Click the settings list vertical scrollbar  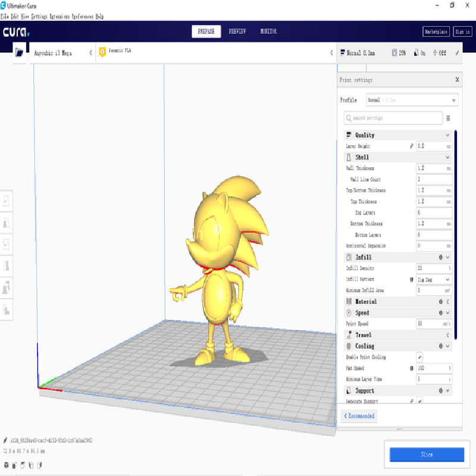456,234
